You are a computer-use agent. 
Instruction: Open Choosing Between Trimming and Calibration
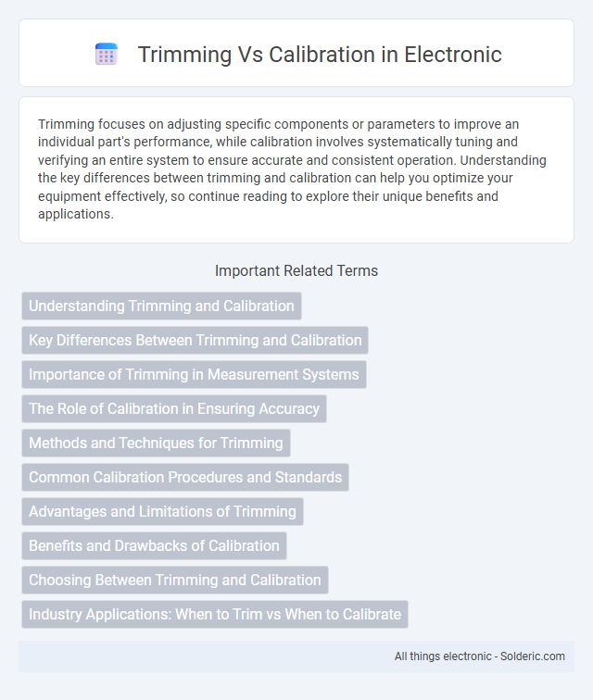pyautogui.click(x=175, y=580)
